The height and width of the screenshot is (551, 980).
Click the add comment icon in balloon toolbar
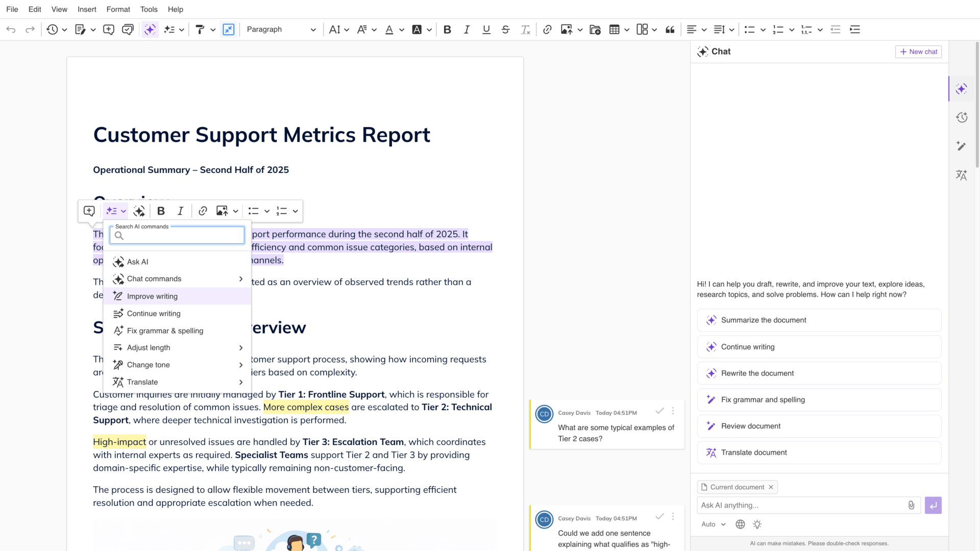[x=89, y=211]
